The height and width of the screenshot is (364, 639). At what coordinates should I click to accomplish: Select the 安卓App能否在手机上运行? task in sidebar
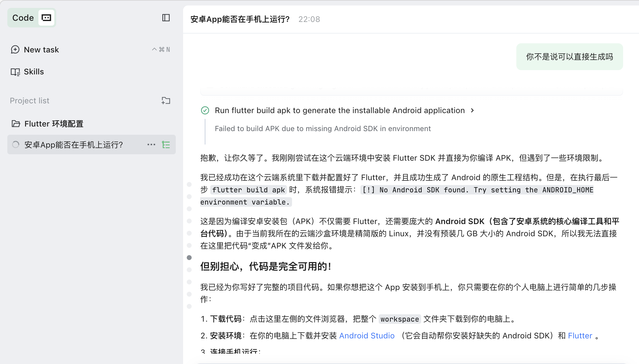click(x=74, y=145)
